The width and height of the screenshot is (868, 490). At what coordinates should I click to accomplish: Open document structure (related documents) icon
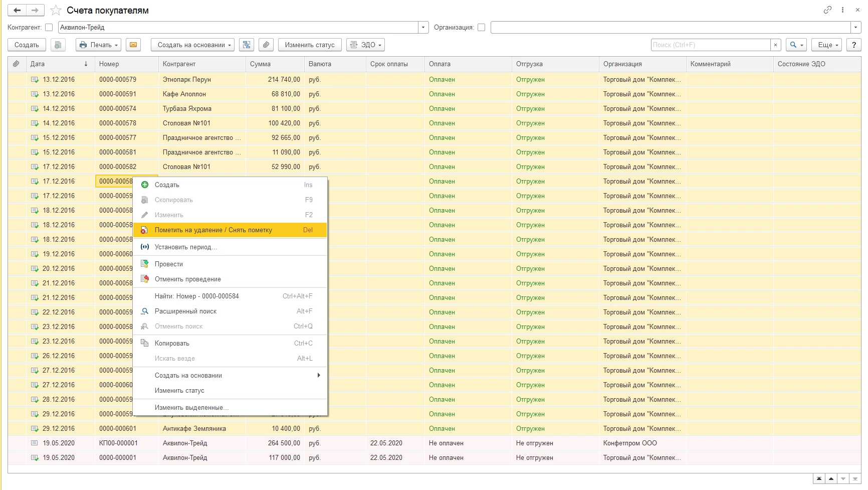pyautogui.click(x=247, y=45)
